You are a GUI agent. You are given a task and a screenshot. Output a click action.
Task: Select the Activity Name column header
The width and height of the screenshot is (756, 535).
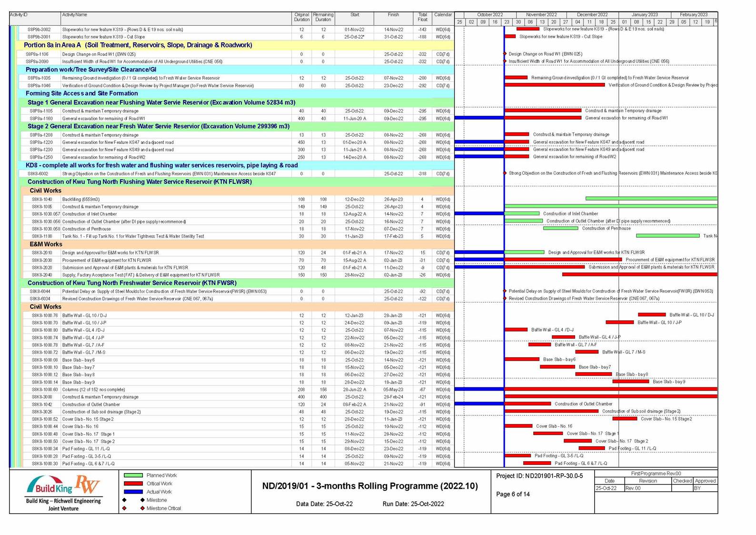pos(176,18)
